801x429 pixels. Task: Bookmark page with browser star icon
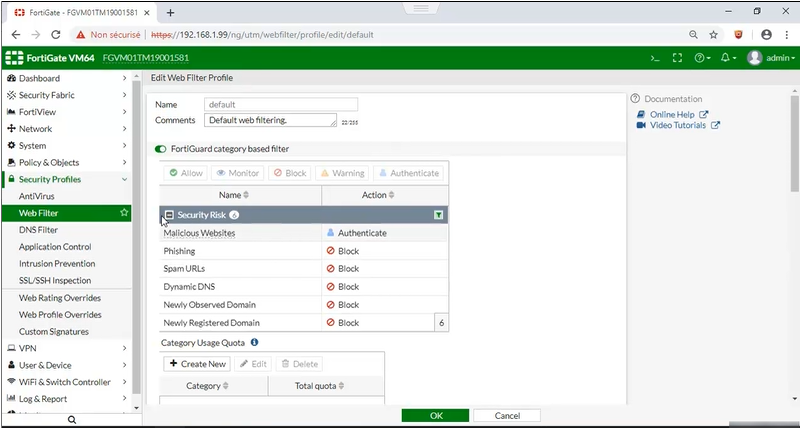[714, 34]
